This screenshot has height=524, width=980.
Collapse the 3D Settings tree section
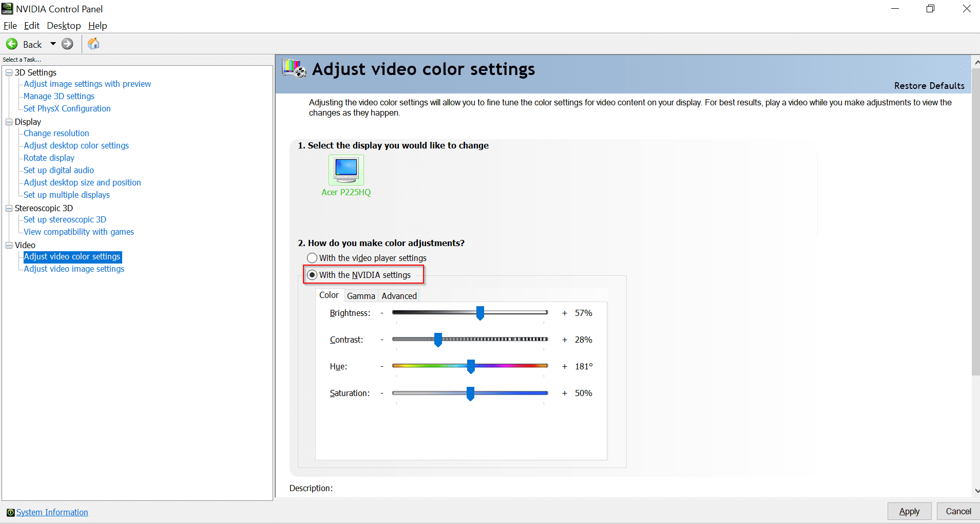pyautogui.click(x=9, y=72)
